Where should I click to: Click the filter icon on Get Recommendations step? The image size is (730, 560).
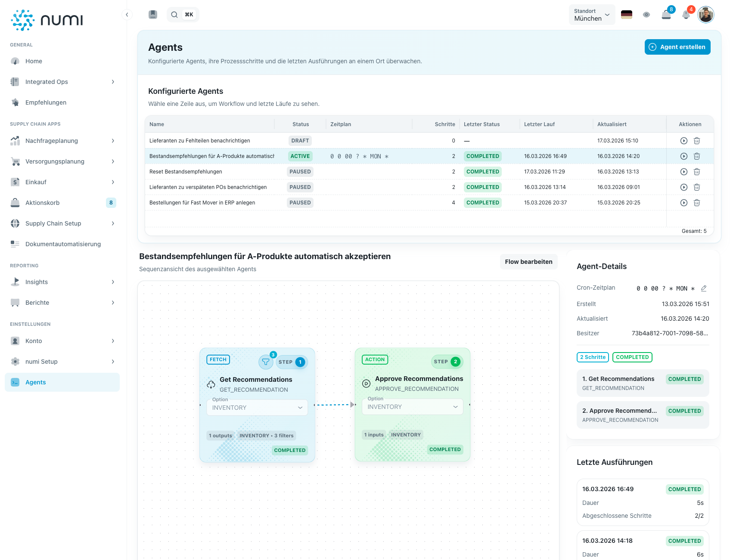[266, 362]
